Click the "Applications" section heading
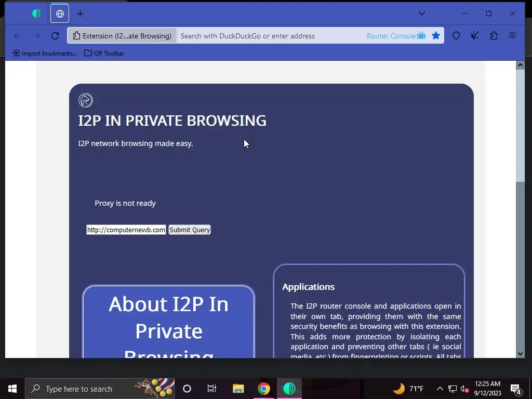This screenshot has height=399, width=532. pyautogui.click(x=309, y=287)
